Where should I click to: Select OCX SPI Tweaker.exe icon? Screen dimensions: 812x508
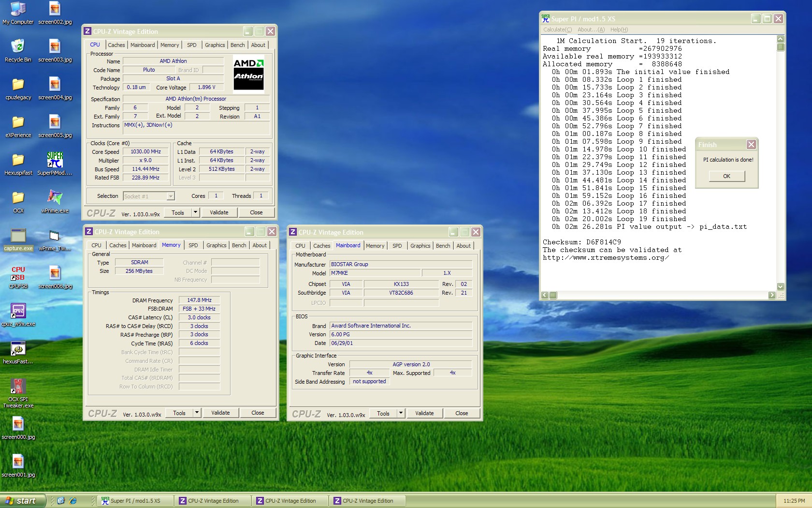18,393
